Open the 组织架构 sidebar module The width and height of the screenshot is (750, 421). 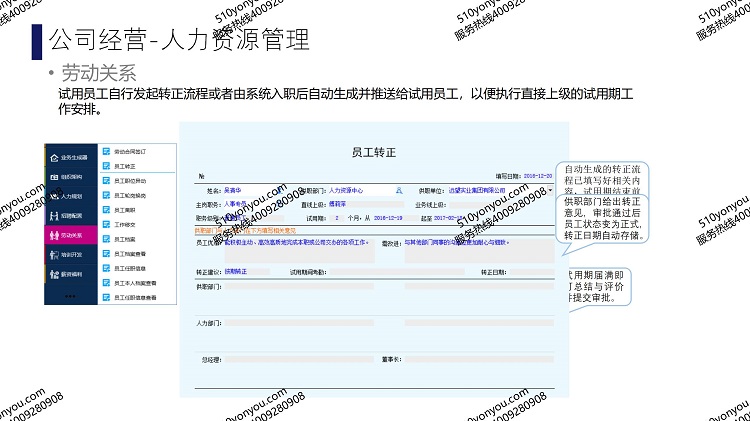(x=72, y=177)
